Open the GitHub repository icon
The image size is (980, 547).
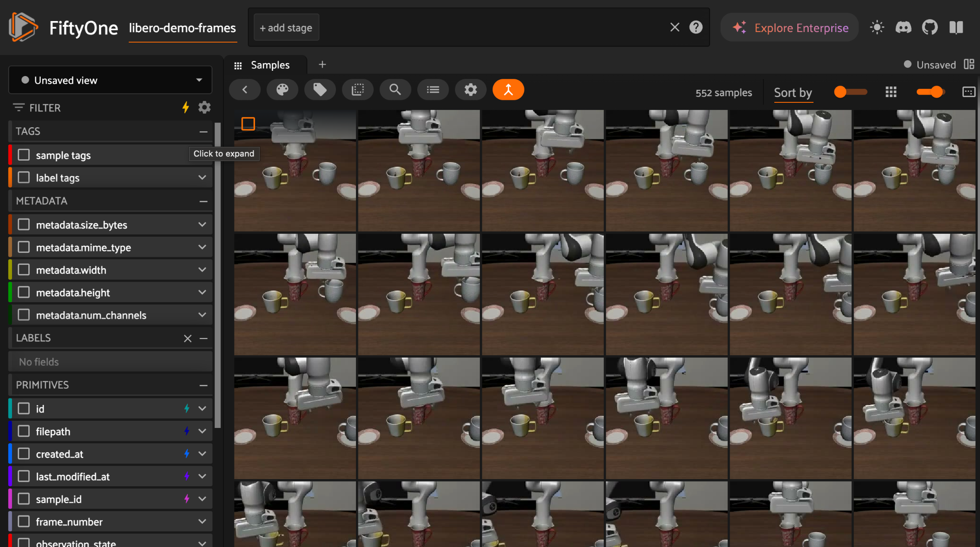point(930,27)
